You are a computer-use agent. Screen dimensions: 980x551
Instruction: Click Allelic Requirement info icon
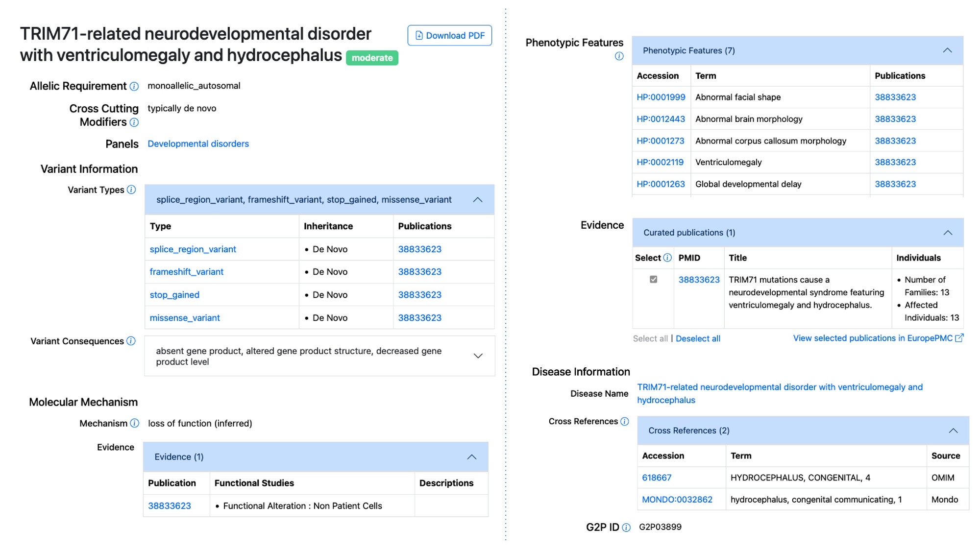[x=134, y=87]
